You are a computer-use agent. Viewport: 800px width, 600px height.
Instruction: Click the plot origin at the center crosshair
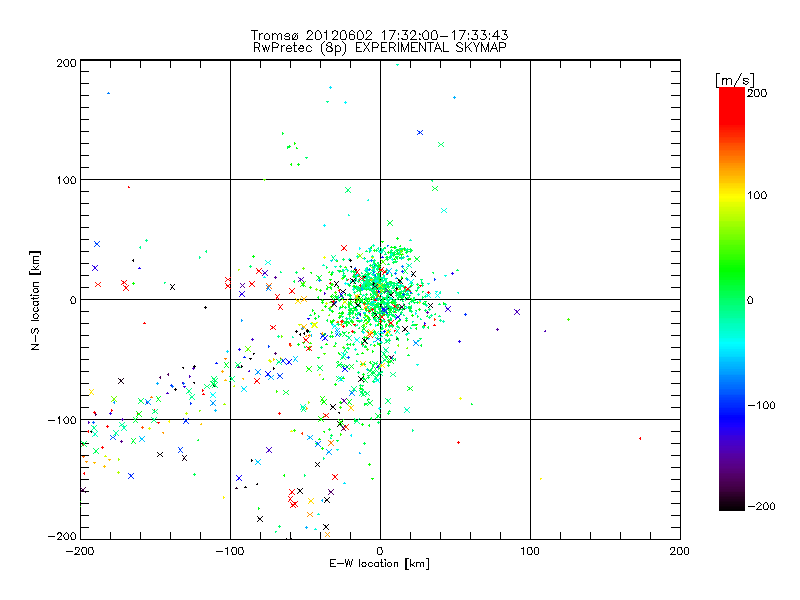(380, 299)
